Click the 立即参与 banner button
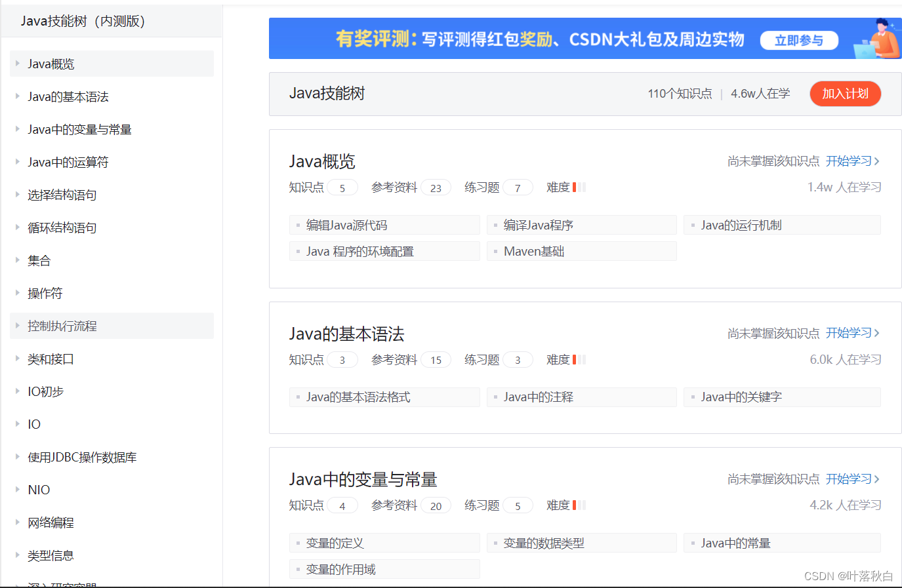The height and width of the screenshot is (588, 902). [799, 40]
